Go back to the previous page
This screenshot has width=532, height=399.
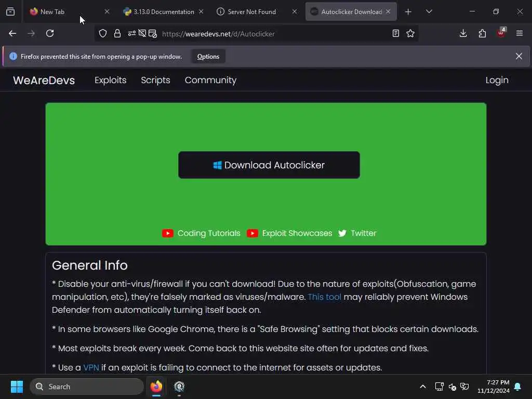[x=12, y=33]
